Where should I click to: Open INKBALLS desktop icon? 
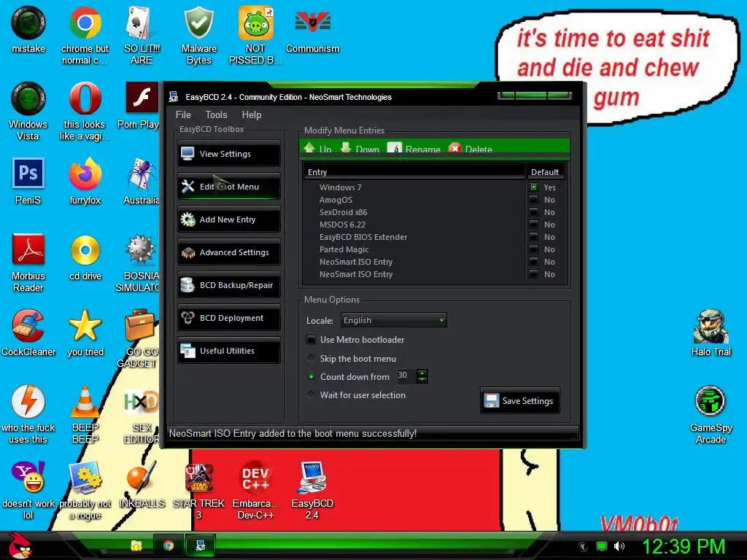(x=142, y=485)
